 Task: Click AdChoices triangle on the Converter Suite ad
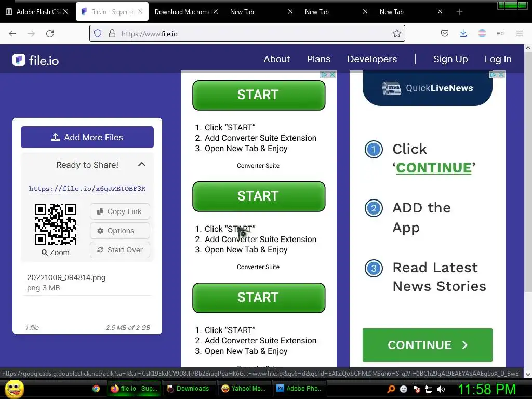324,74
